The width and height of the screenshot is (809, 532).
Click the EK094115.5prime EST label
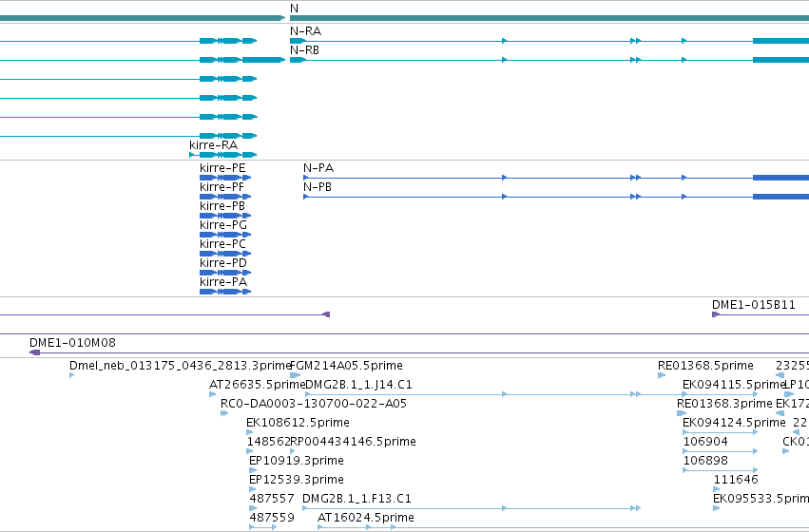pos(733,384)
